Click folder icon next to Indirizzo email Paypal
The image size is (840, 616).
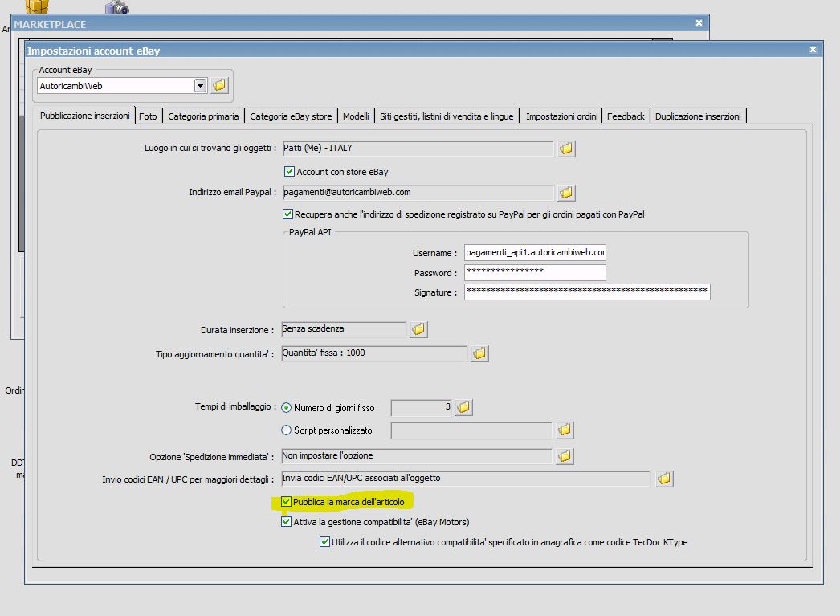[566, 192]
